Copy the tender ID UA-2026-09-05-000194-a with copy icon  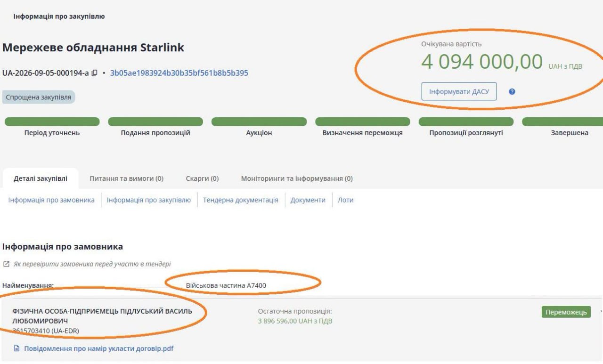tap(94, 73)
